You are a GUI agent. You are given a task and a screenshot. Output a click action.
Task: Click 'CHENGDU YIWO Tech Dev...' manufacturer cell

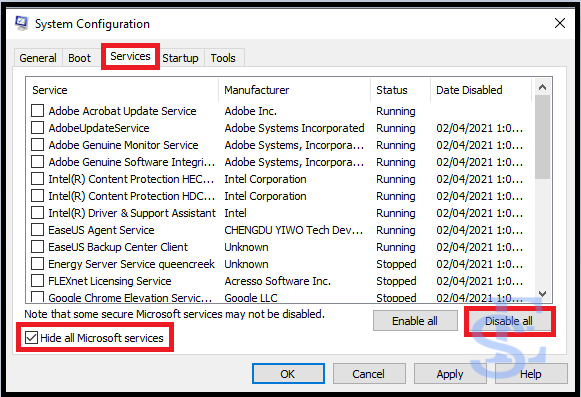294,230
